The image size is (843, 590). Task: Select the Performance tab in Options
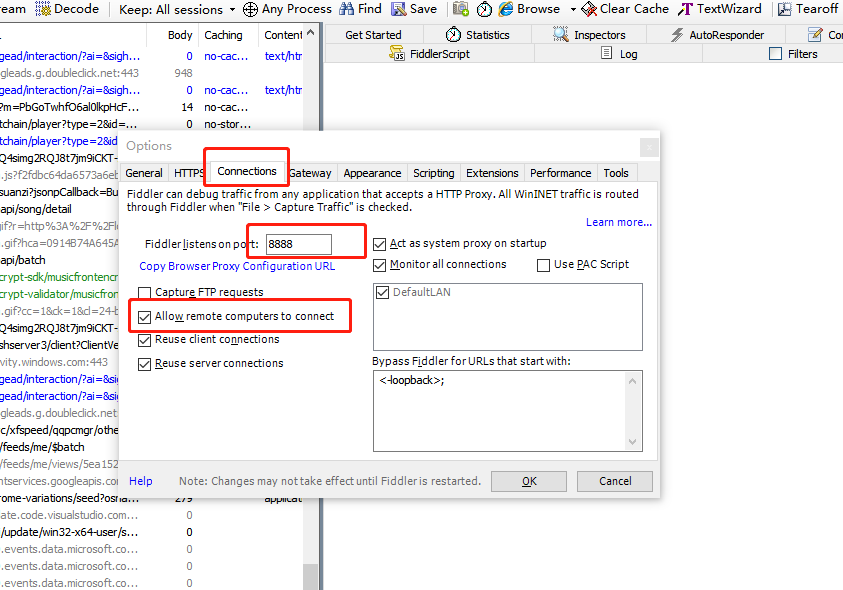click(560, 173)
